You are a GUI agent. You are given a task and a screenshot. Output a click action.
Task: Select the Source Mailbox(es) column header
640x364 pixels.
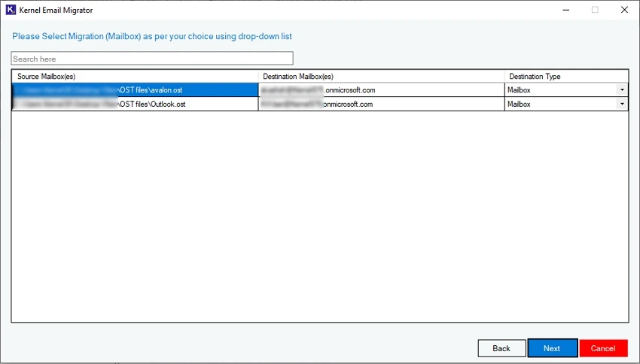(135, 76)
